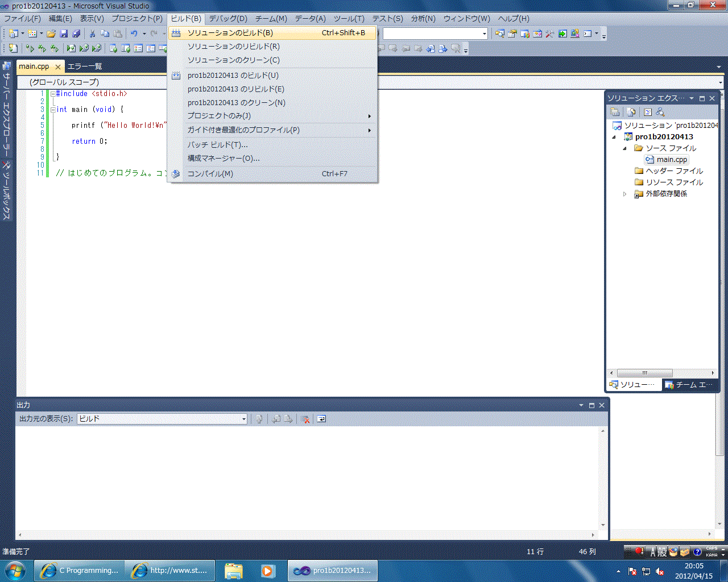
Task: Select pro1b20120413 のビルド(U) menu item
Action: coord(273,76)
